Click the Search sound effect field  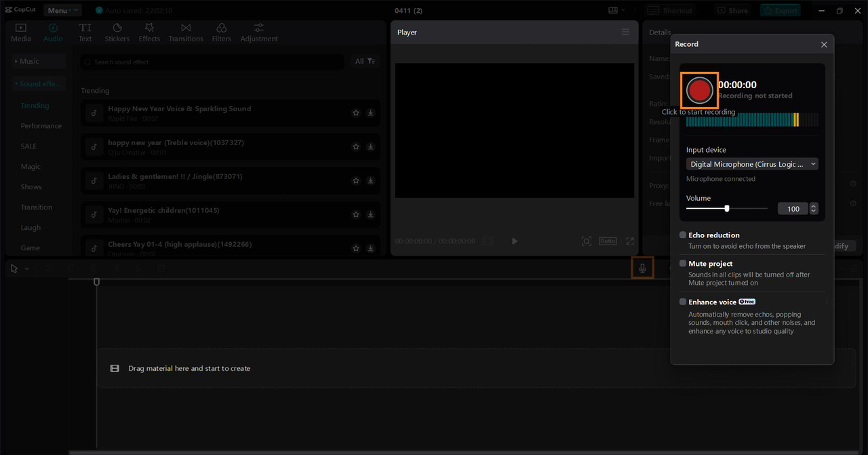(x=212, y=62)
